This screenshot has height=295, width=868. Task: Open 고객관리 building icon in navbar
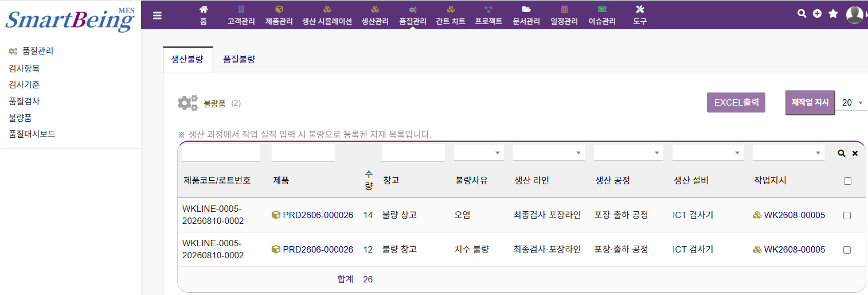click(241, 9)
